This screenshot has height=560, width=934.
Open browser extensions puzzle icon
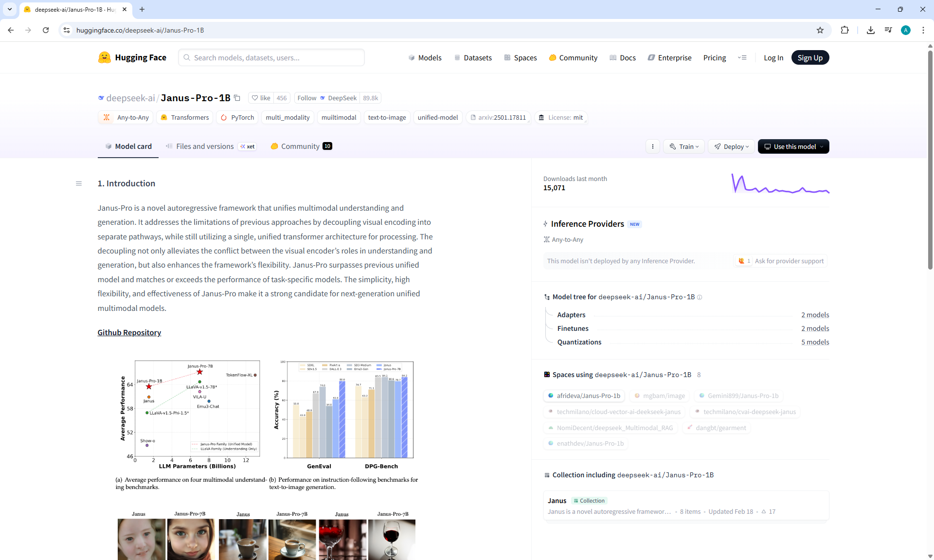(844, 30)
